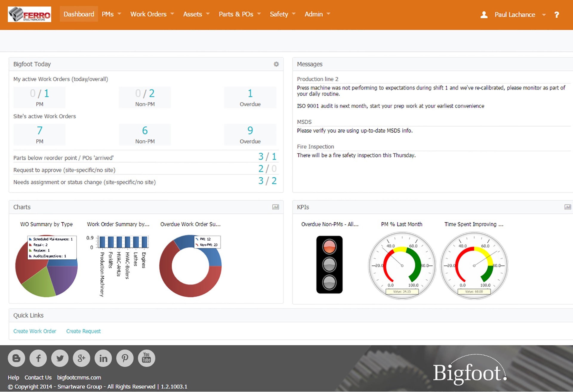Expand the PMs menu dropdown
573x392 pixels.
tap(111, 14)
